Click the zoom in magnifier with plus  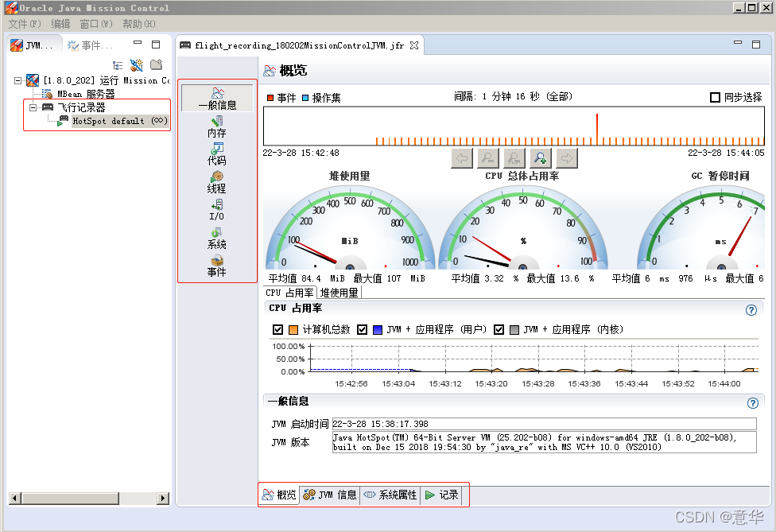[541, 158]
